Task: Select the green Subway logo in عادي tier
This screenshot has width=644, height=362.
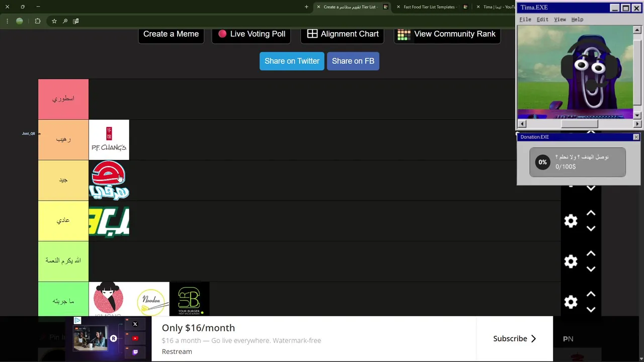Action: point(109,221)
